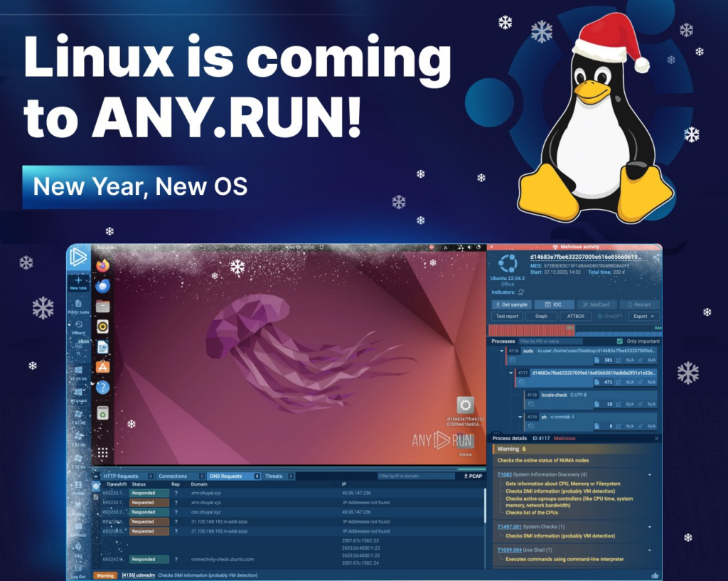
Task: Collapse T1497.001 System Checks section
Action: click(x=650, y=527)
